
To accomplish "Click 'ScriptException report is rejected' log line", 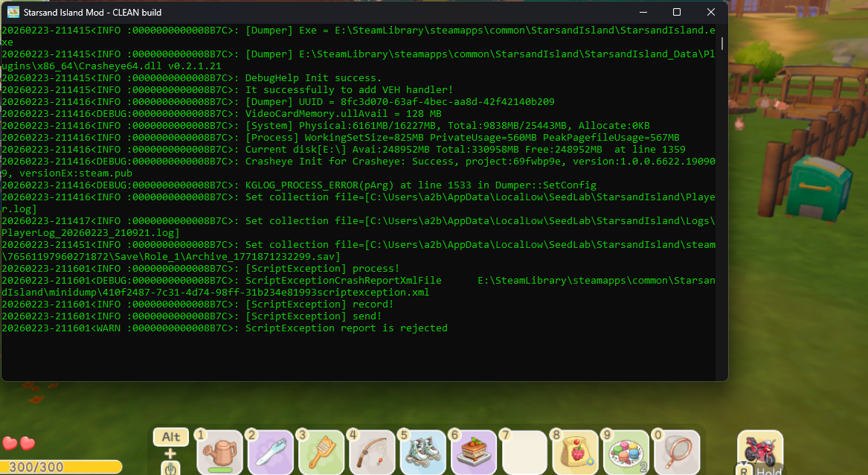I will coord(224,328).
